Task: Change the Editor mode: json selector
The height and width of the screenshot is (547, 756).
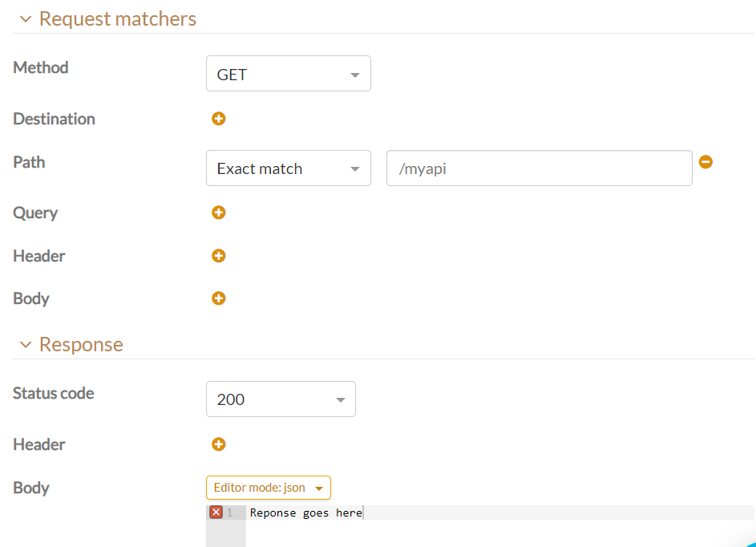Action: [268, 488]
